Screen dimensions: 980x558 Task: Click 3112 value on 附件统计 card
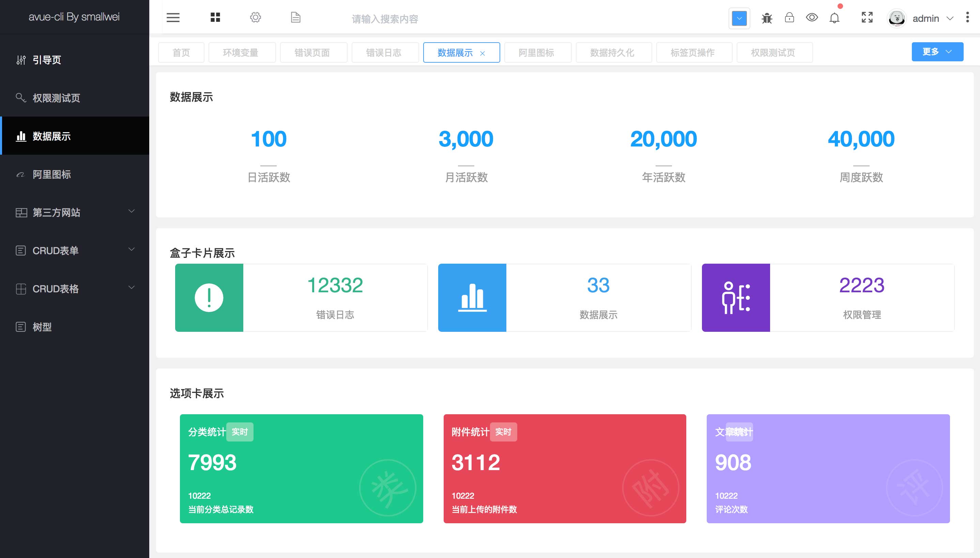point(476,462)
